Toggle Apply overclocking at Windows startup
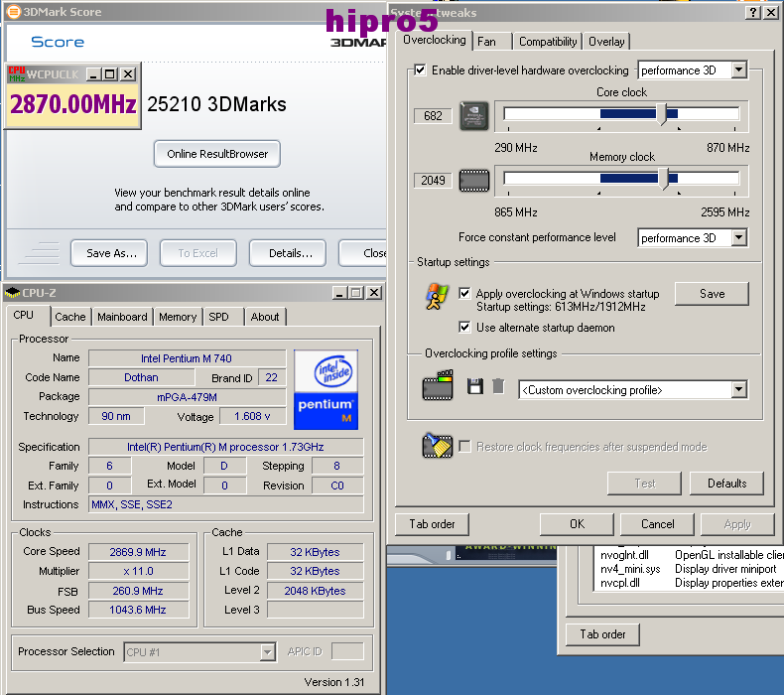The height and width of the screenshot is (695, 784). pyautogui.click(x=464, y=293)
